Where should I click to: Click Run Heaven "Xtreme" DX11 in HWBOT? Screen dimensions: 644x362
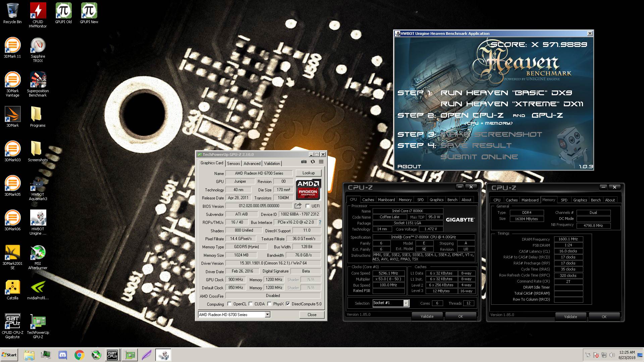click(512, 104)
